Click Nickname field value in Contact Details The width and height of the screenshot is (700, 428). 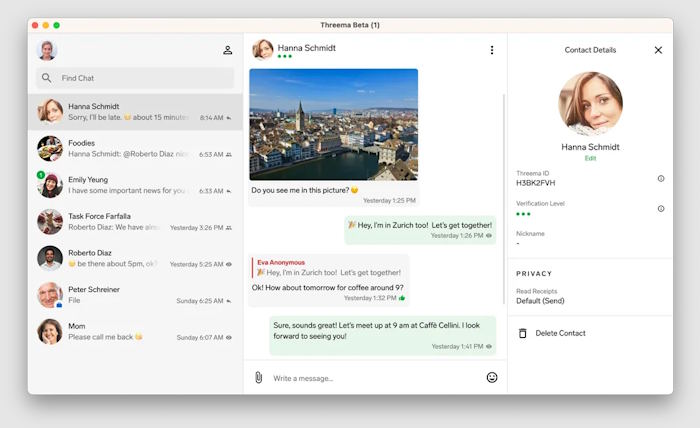point(518,243)
